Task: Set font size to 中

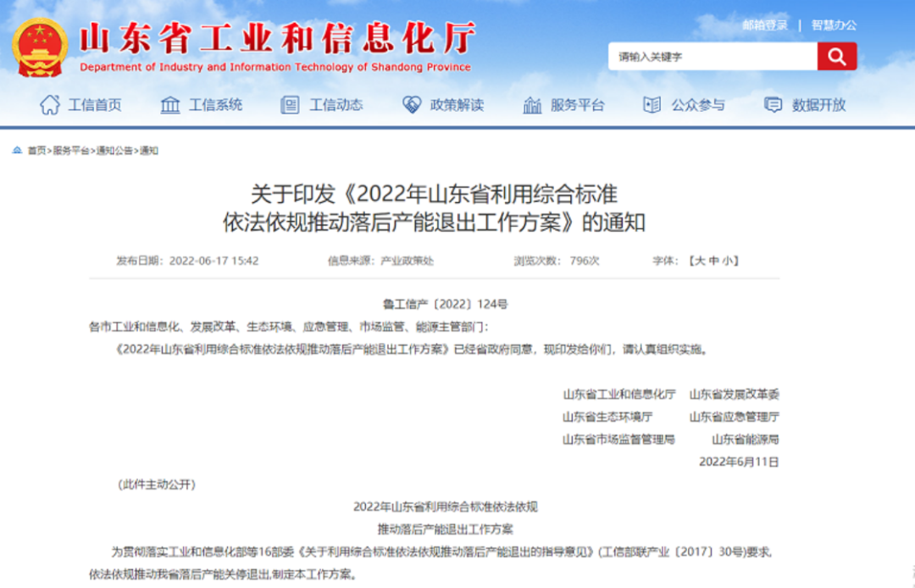Action: (x=713, y=261)
